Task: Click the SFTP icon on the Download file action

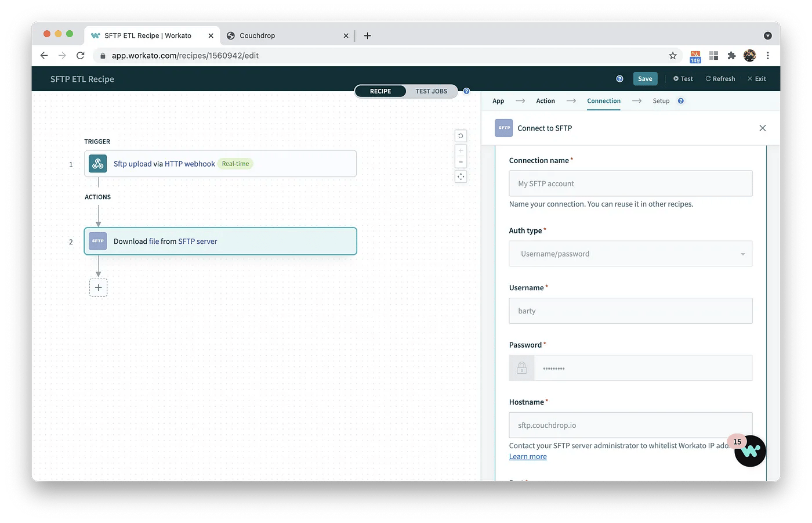Action: coord(97,241)
